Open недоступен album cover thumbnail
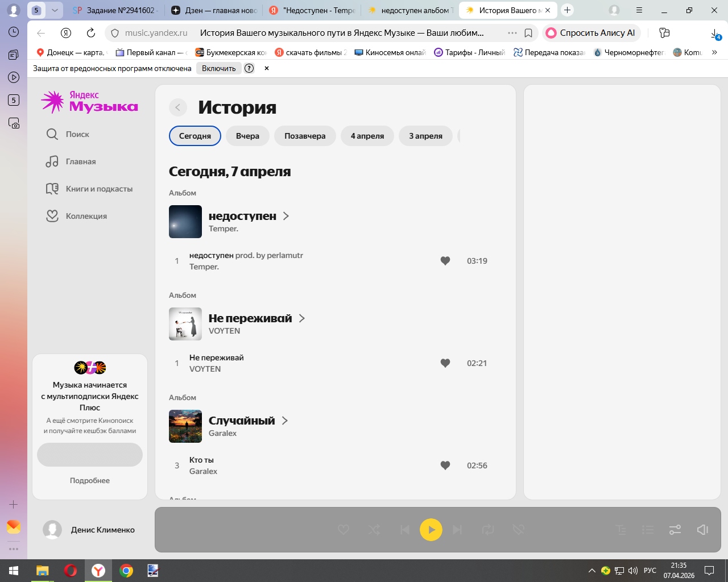728x582 pixels. [185, 222]
